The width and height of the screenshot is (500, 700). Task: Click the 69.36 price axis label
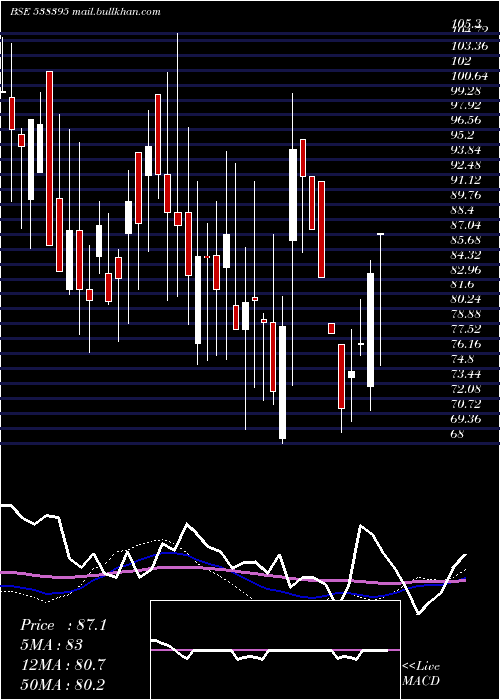tap(466, 418)
